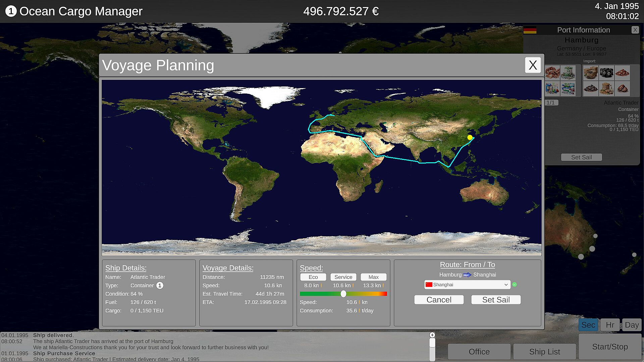Click the numbered badge beside Container type
The height and width of the screenshot is (362, 644).
point(160,286)
